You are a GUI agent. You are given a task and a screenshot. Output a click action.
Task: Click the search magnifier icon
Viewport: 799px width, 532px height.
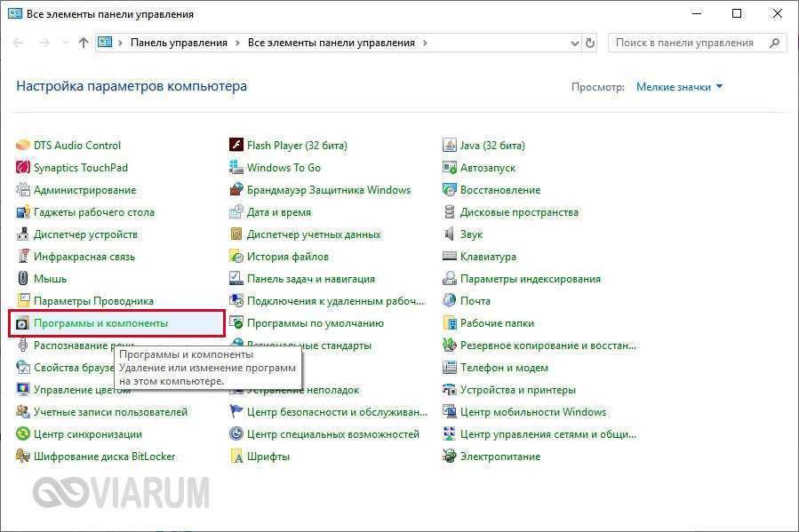[774, 44]
